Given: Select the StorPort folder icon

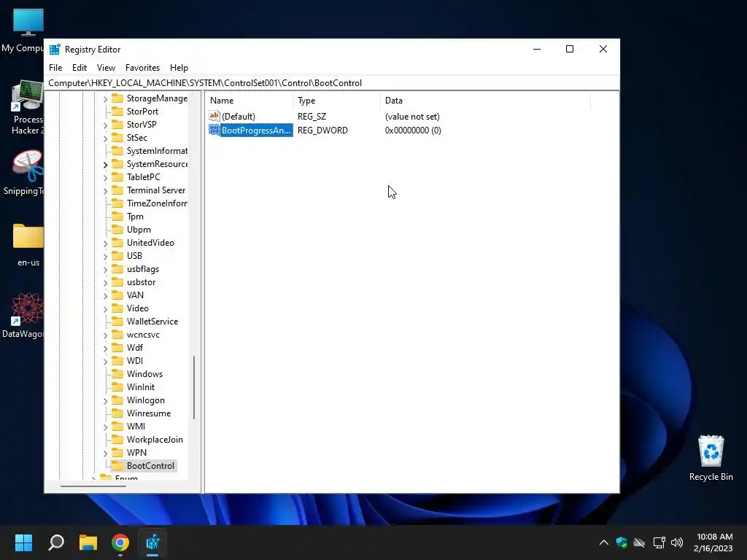Looking at the screenshot, I should tap(117, 112).
